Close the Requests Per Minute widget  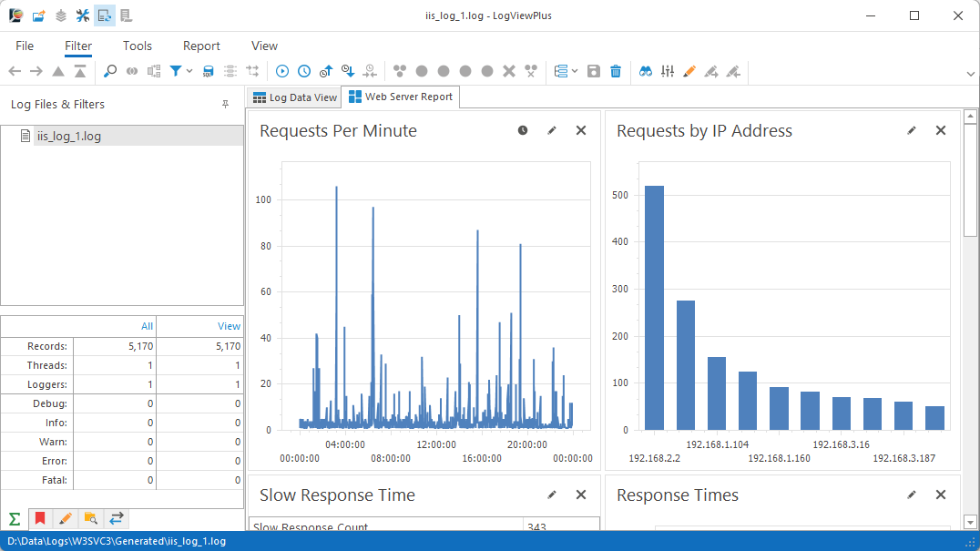[581, 130]
